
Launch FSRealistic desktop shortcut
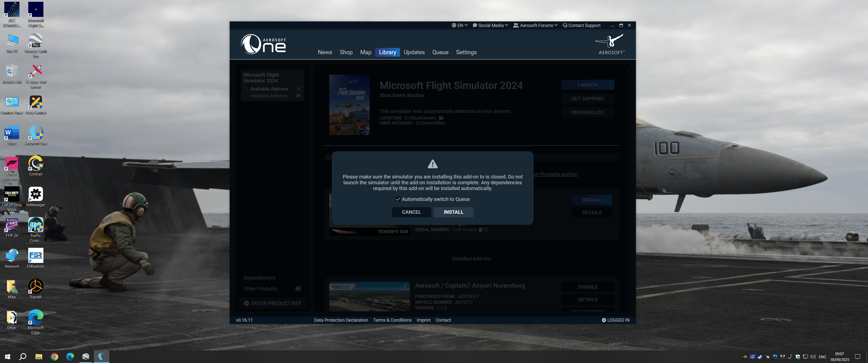tap(36, 258)
